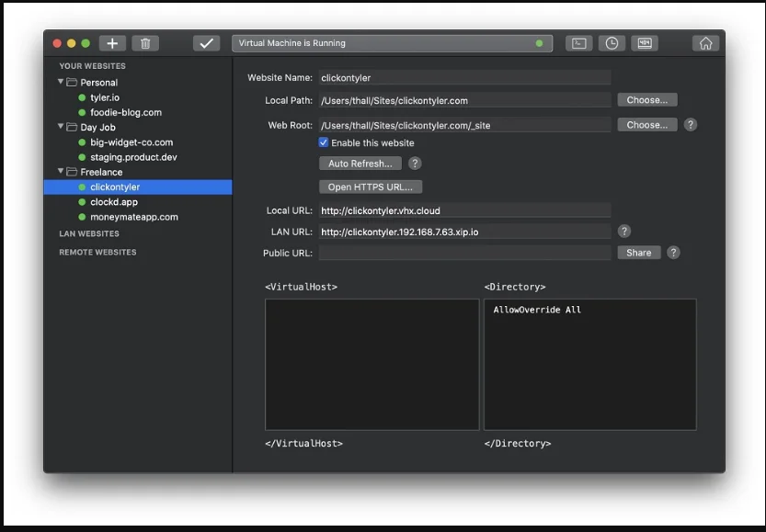
Task: Click the empty Public URL field
Action: pyautogui.click(x=464, y=253)
